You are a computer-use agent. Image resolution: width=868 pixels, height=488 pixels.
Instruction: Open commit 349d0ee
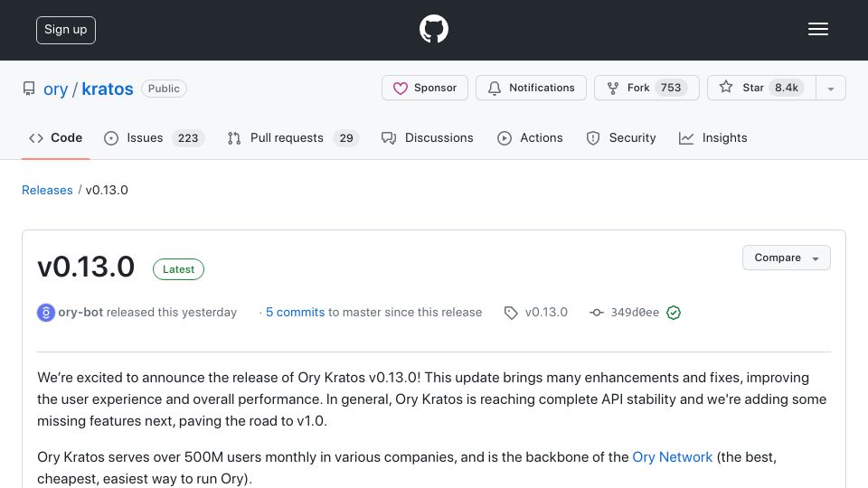click(x=635, y=313)
